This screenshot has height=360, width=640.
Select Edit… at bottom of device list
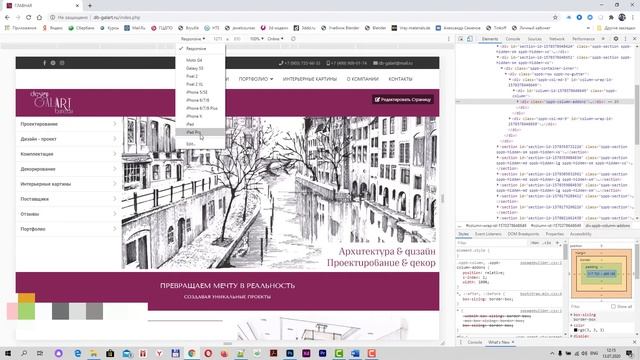coord(200,144)
